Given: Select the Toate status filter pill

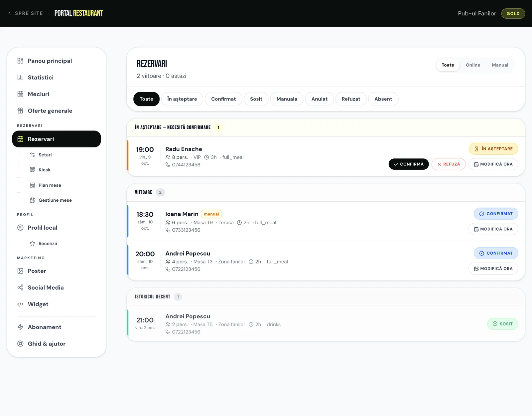Looking at the screenshot, I should (146, 99).
